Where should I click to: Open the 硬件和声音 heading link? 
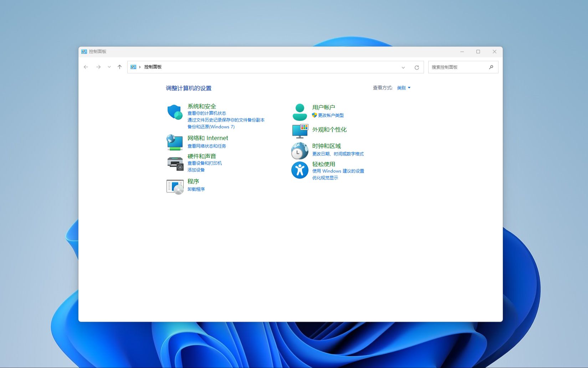tap(202, 156)
